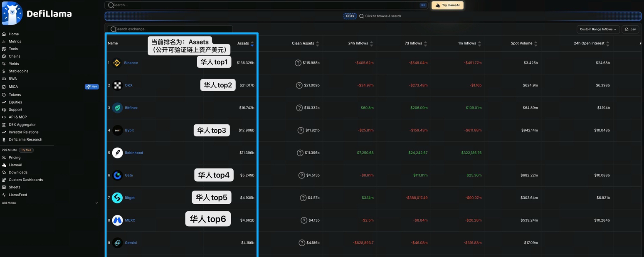This screenshot has height=257, width=644.
Task: Click the RWA sidebar icon
Action: click(4, 79)
